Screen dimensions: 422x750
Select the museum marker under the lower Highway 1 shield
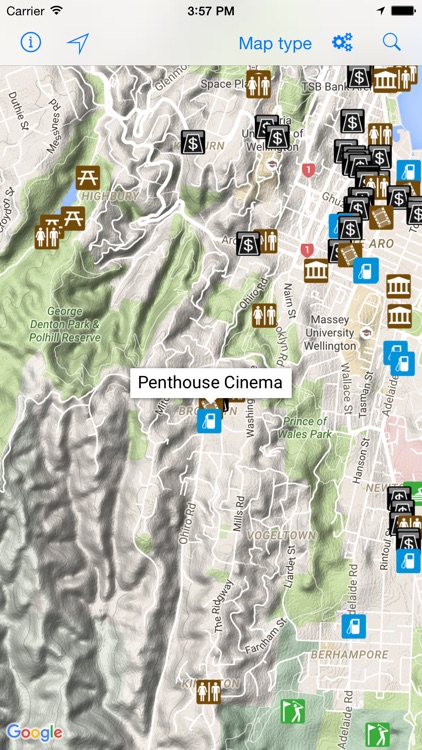tap(316, 271)
